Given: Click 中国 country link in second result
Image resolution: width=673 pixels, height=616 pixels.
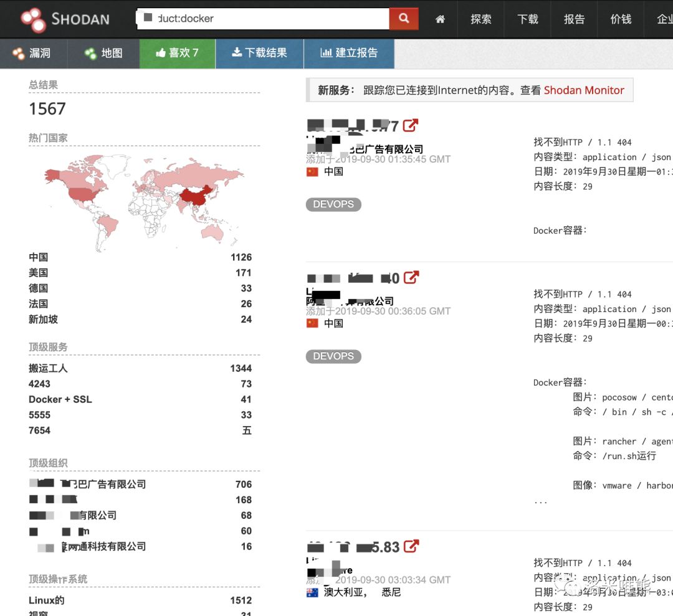Looking at the screenshot, I should coord(333,323).
